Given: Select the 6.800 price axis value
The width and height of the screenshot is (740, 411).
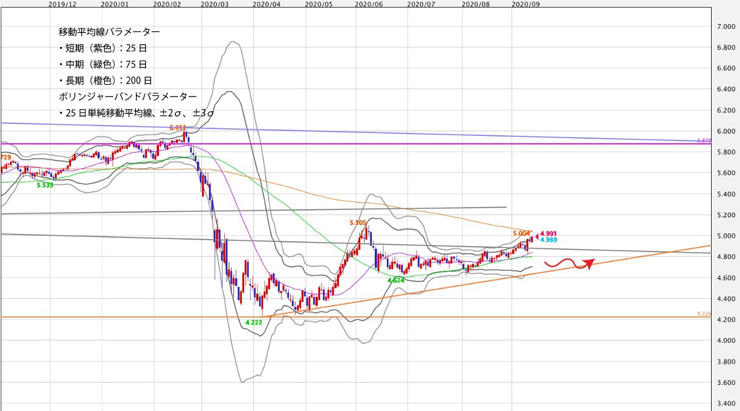Looking at the screenshot, I should [x=726, y=48].
